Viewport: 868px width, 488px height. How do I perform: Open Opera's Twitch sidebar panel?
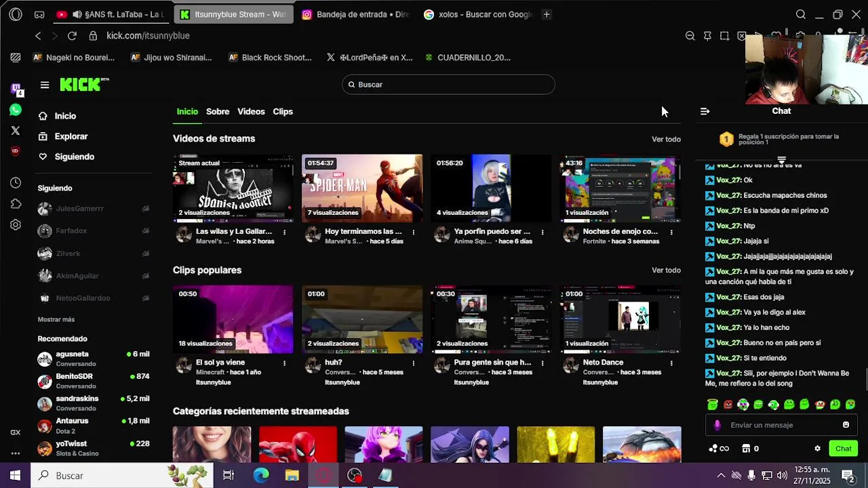pos(16,89)
